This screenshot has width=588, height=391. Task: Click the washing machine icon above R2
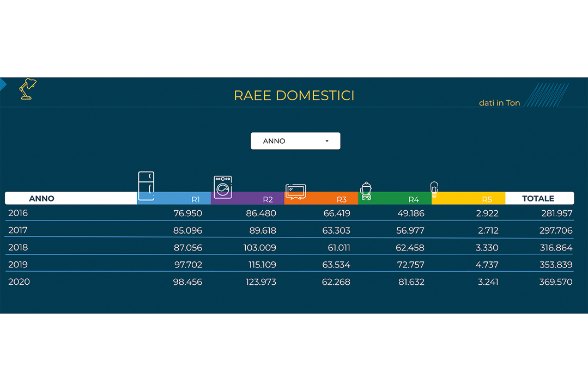(223, 187)
